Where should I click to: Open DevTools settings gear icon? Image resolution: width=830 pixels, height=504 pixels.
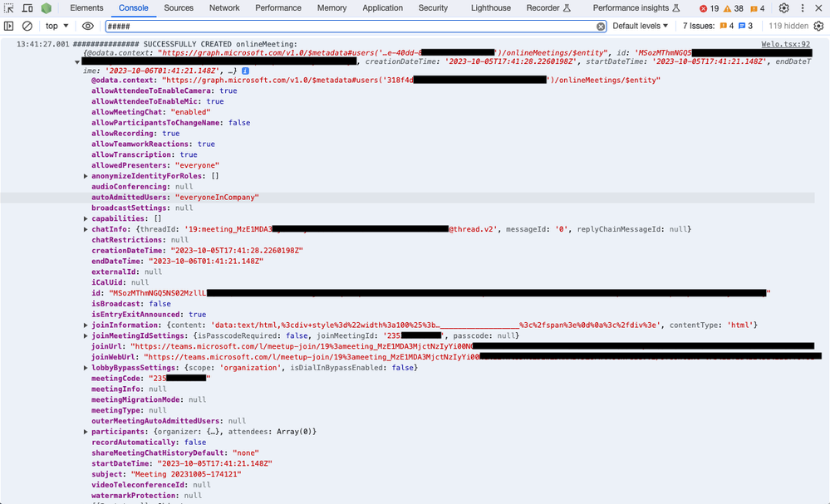784,8
